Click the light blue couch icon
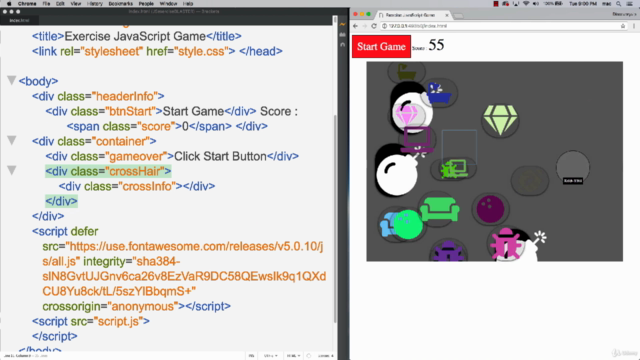Image resolution: width=640 pixels, height=360 pixels. pyautogui.click(x=386, y=225)
